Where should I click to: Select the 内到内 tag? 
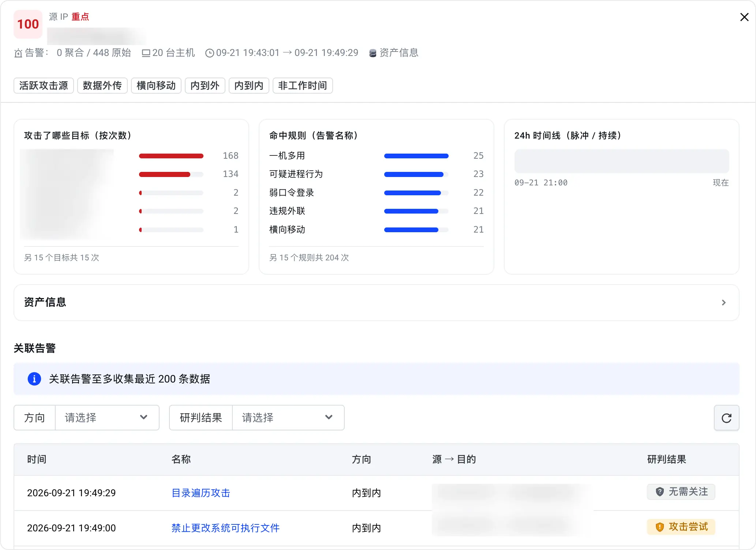[249, 86]
